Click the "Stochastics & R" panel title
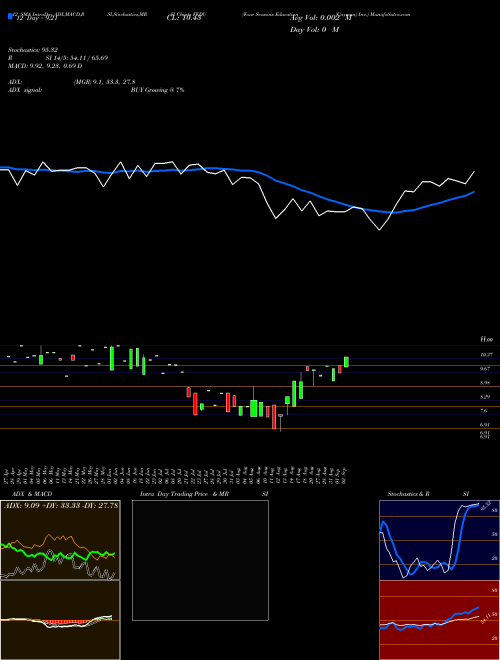The height and width of the screenshot is (660, 500). click(x=409, y=494)
